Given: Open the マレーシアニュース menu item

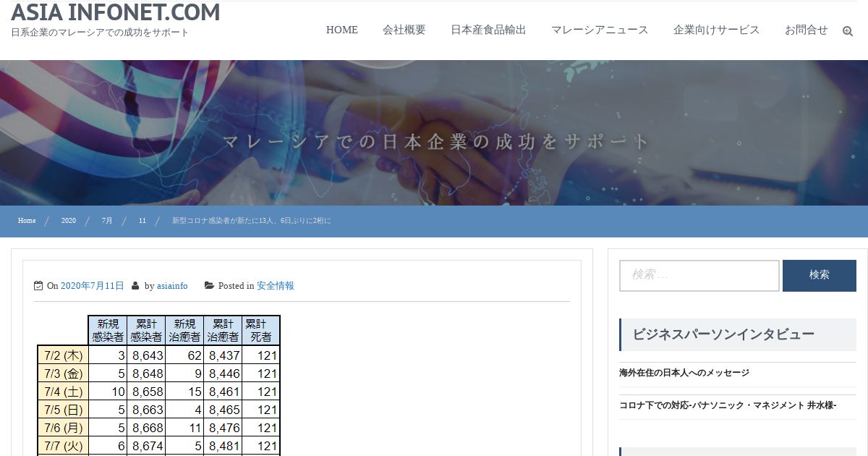Looking at the screenshot, I should (x=600, y=30).
